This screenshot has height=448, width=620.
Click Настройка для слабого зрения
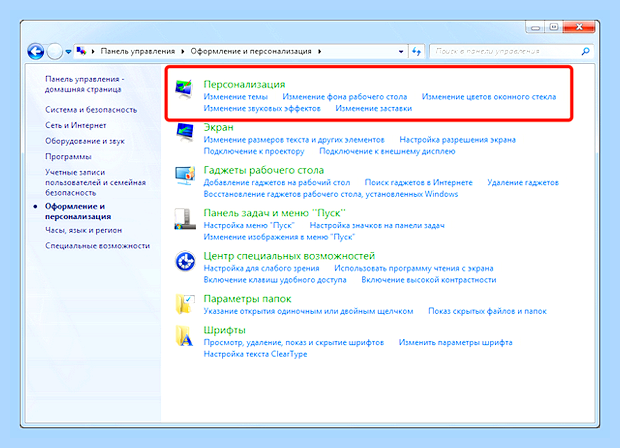pyautogui.click(x=261, y=268)
